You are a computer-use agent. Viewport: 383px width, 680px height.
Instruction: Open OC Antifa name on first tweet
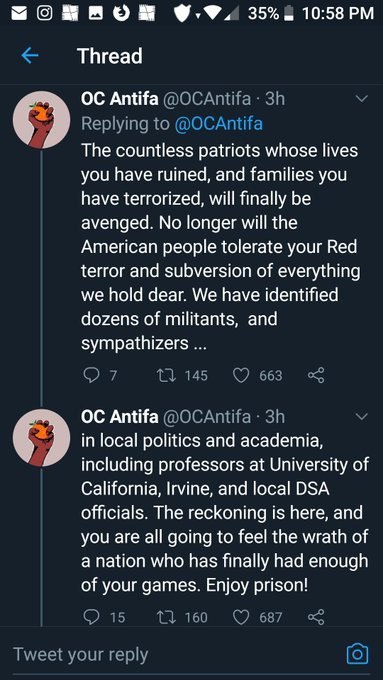(x=120, y=99)
